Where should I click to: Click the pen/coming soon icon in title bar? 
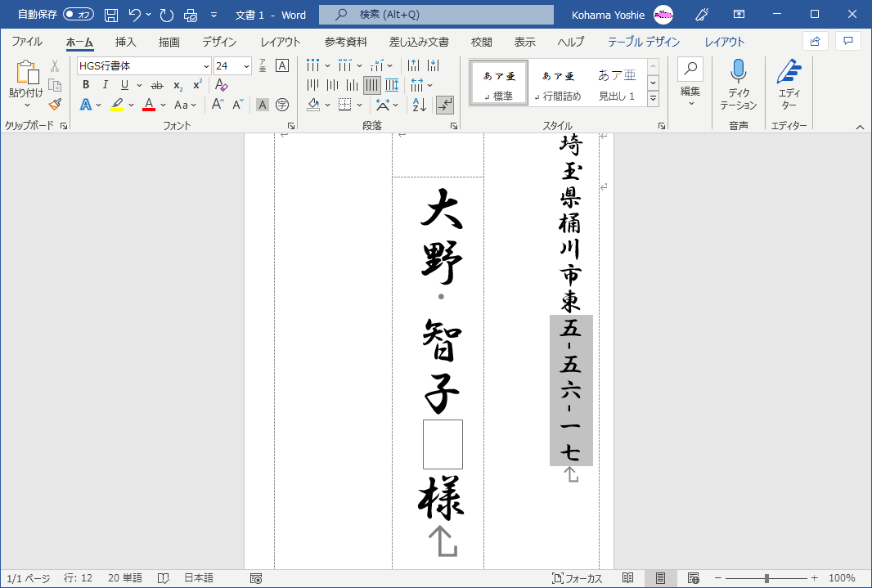(x=702, y=15)
